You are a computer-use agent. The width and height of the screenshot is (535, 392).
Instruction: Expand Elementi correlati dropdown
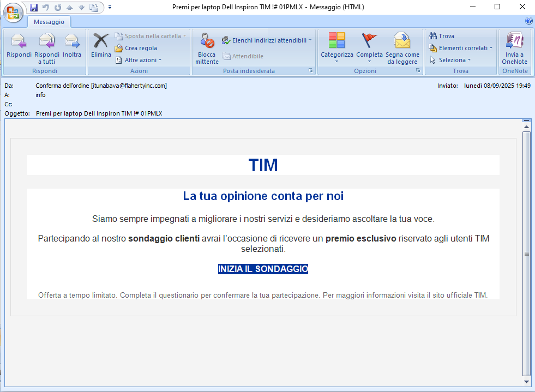461,48
